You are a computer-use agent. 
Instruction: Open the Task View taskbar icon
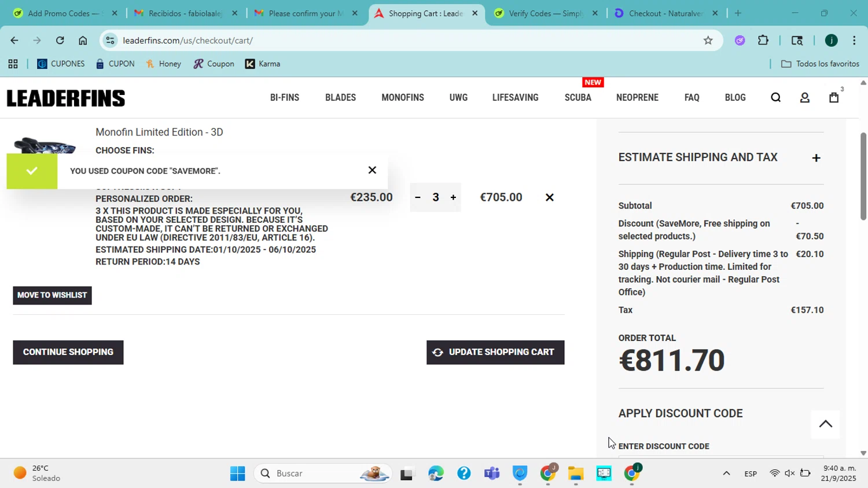pyautogui.click(x=407, y=474)
